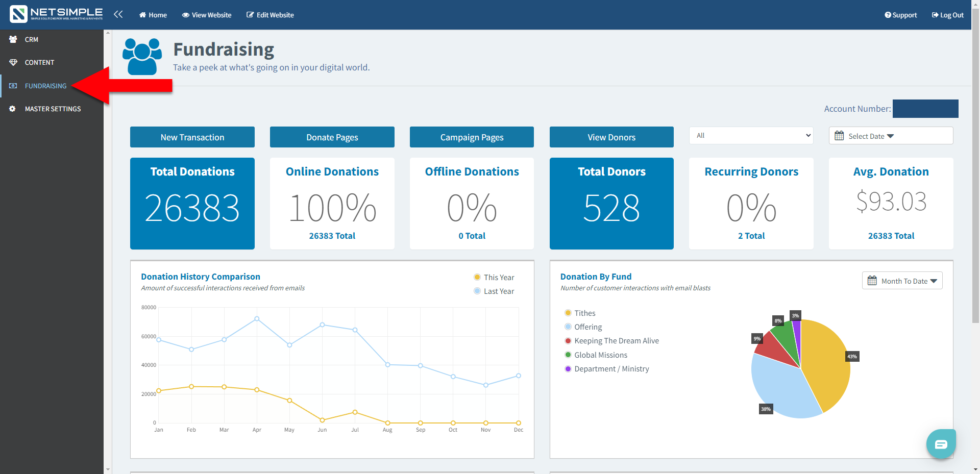Image resolution: width=980 pixels, height=474 pixels.
Task: Click Edit Website in top navigation
Action: click(270, 15)
